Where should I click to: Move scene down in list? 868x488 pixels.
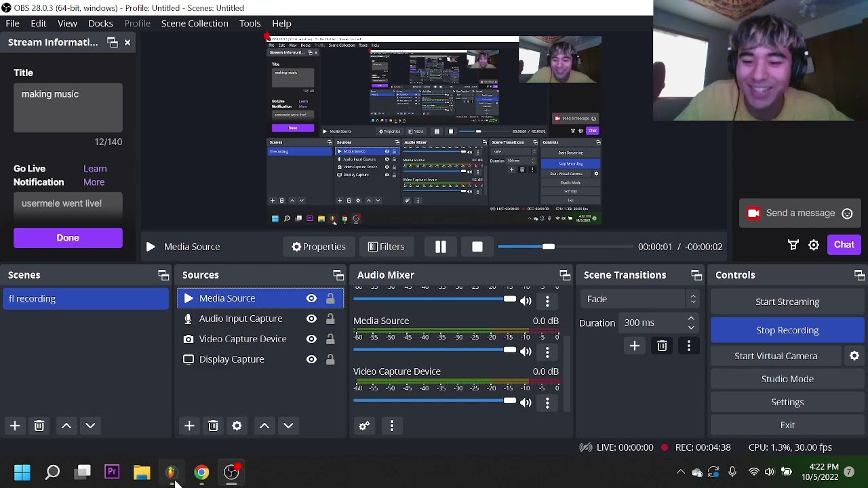pyautogui.click(x=90, y=426)
